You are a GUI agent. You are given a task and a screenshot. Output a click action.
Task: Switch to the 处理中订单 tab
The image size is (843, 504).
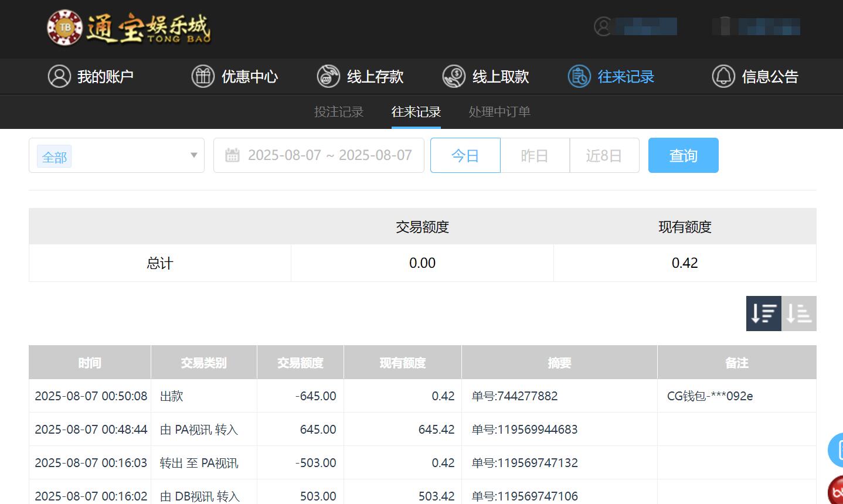point(499,111)
